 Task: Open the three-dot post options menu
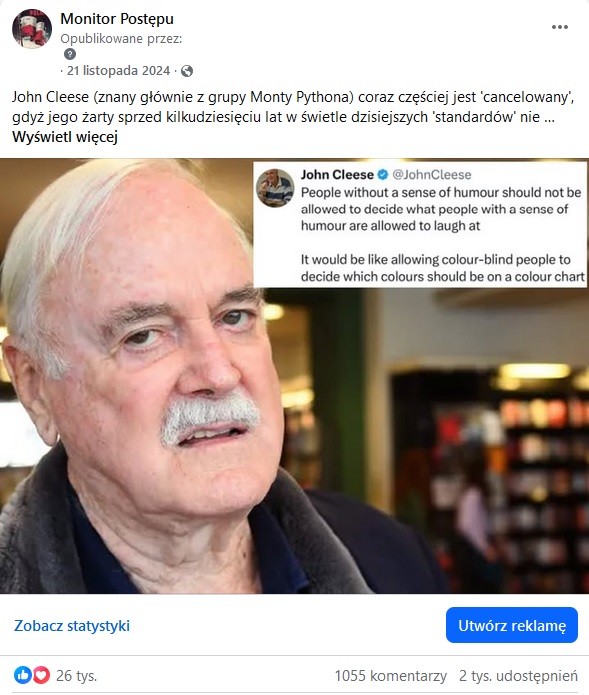tap(560, 27)
